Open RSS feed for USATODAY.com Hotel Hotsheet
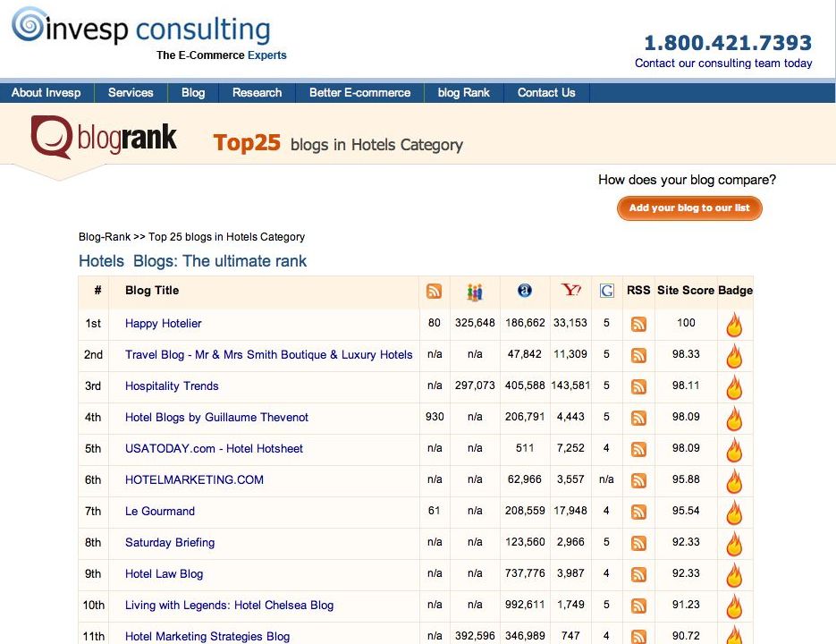Viewport: 836px width, 644px height. click(x=638, y=449)
